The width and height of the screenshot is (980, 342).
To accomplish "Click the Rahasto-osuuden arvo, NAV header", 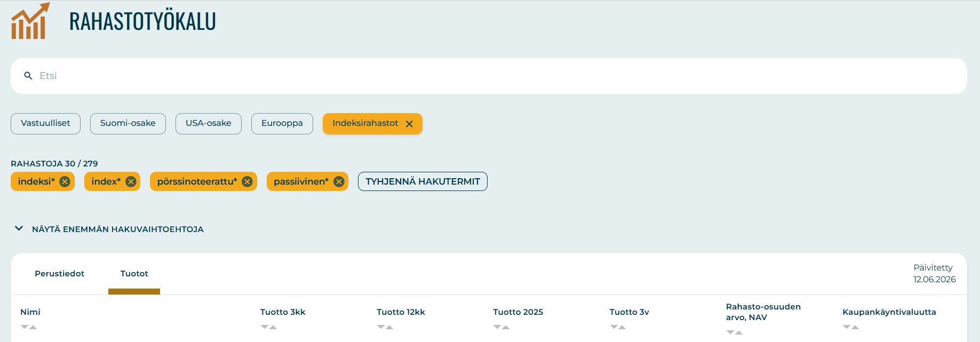I will pyautogui.click(x=763, y=312).
